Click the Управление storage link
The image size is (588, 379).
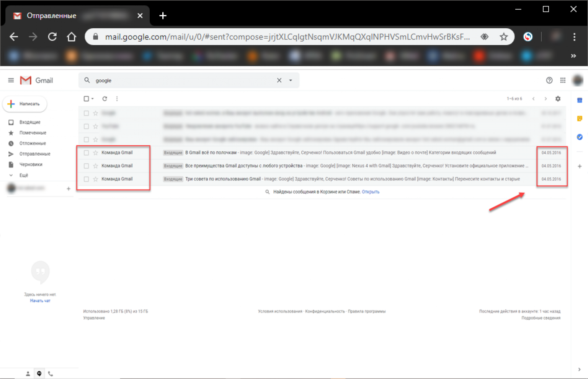[94, 318]
